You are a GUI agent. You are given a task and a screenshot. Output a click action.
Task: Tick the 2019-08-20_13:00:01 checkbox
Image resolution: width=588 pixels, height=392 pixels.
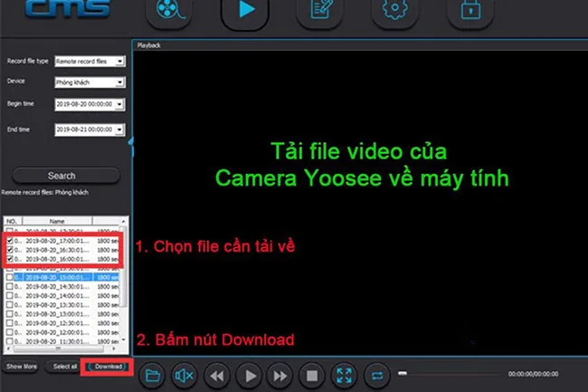(10, 314)
